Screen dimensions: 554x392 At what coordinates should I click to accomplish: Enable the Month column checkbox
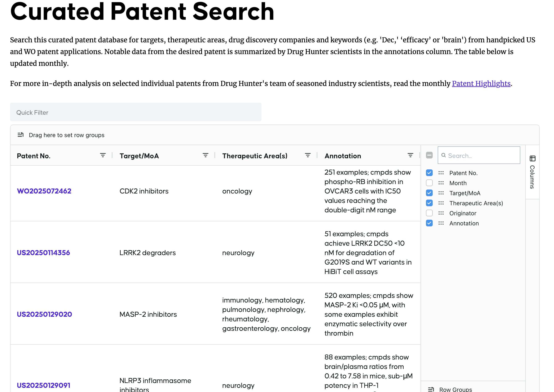point(429,183)
